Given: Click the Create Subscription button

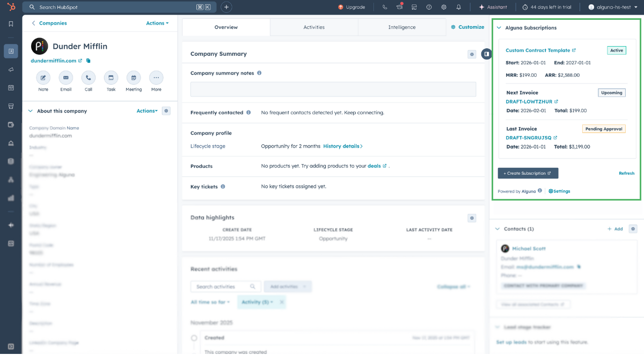Looking at the screenshot, I should point(528,173).
